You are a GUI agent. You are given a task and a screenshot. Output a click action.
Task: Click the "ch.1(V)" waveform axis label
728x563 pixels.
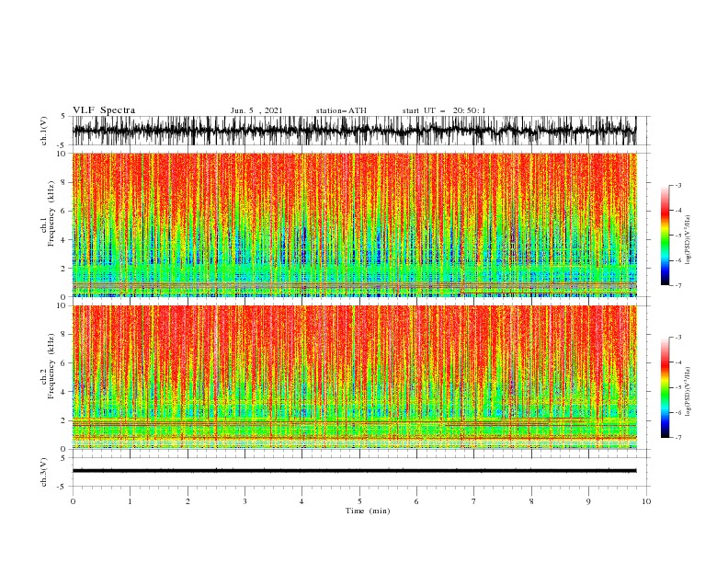(x=44, y=131)
